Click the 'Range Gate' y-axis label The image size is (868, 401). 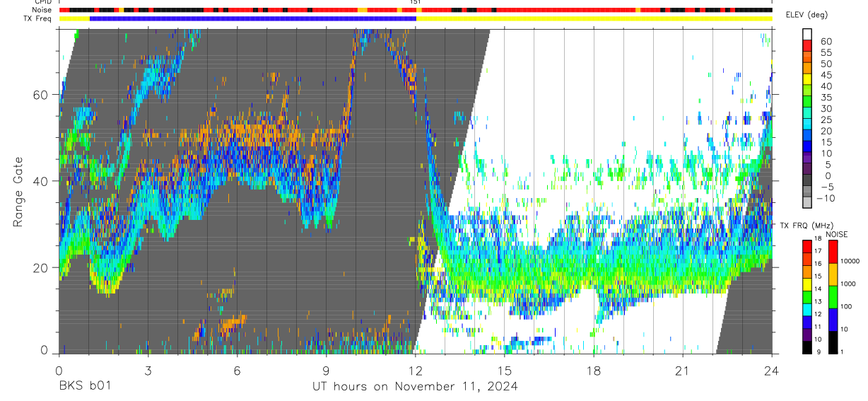[x=19, y=191]
